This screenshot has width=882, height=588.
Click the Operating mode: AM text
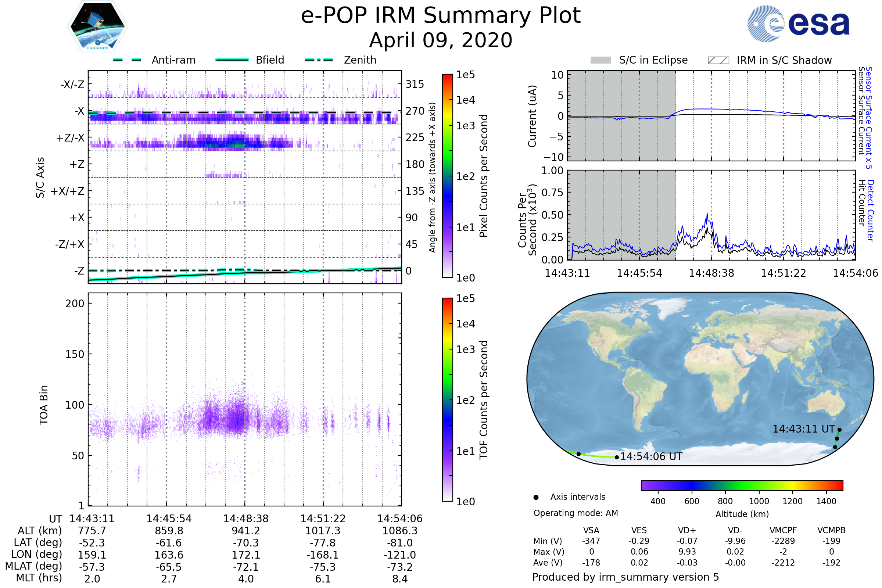[x=576, y=513]
